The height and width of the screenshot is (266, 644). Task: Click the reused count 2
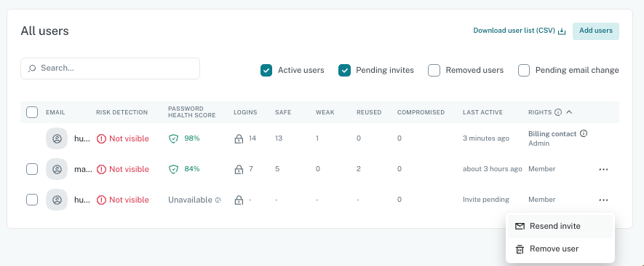tap(359, 169)
